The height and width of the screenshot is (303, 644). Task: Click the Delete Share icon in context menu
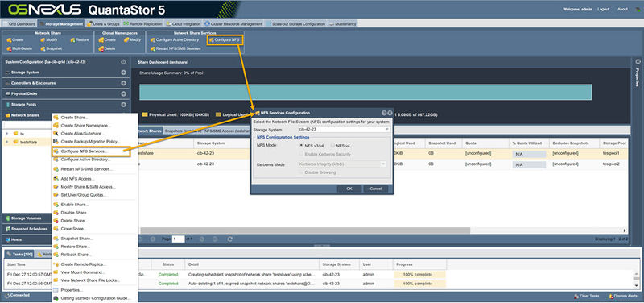[56, 221]
